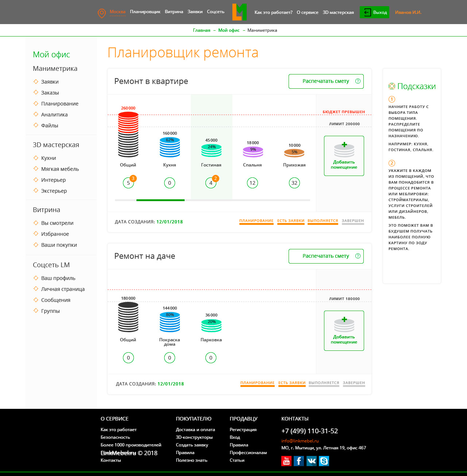The image size is (467, 476).
Task: Select ЗАВЕРШЕН status in дача section
Action: 354,383
